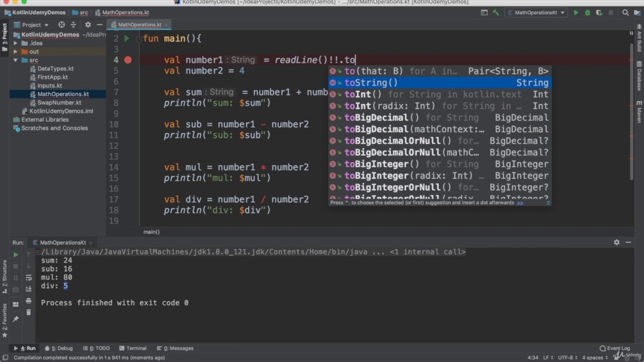This screenshot has width=644, height=362.
Task: Open the Terminal tool window tab
Action: [133, 348]
